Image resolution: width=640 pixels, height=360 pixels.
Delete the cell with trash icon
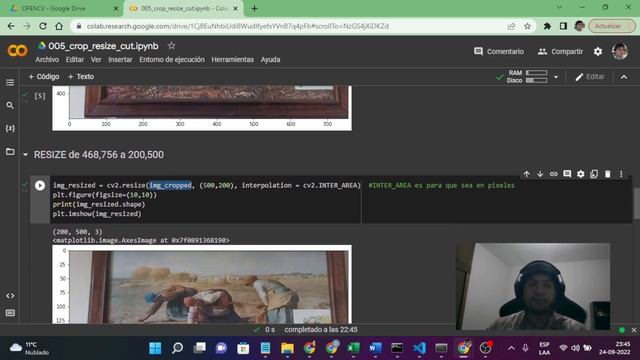tap(607, 174)
